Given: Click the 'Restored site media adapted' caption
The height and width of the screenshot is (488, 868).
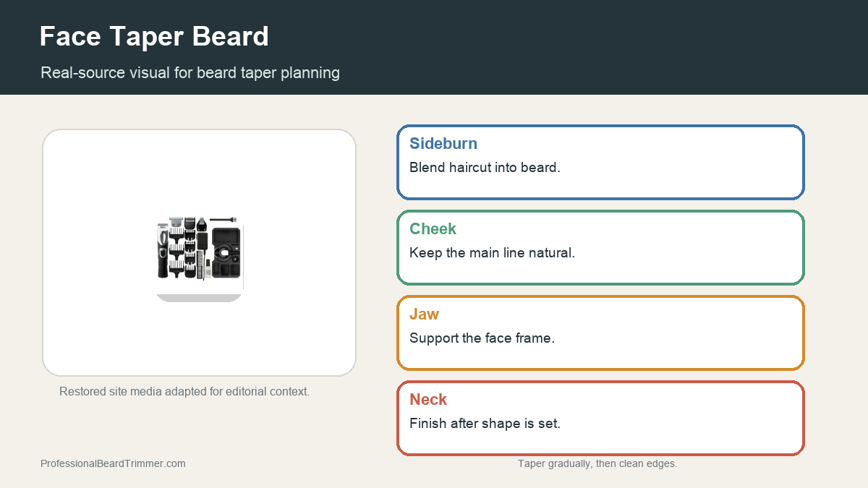Looking at the screenshot, I should click(184, 391).
